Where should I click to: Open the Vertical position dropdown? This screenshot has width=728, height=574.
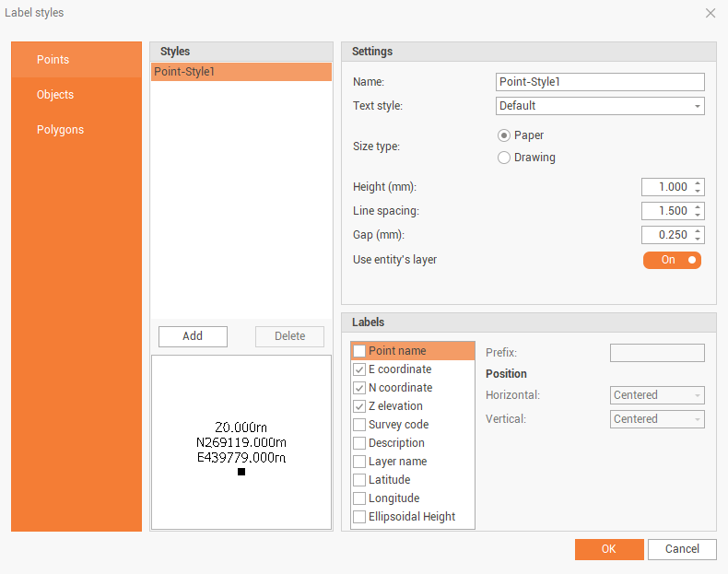(658, 419)
